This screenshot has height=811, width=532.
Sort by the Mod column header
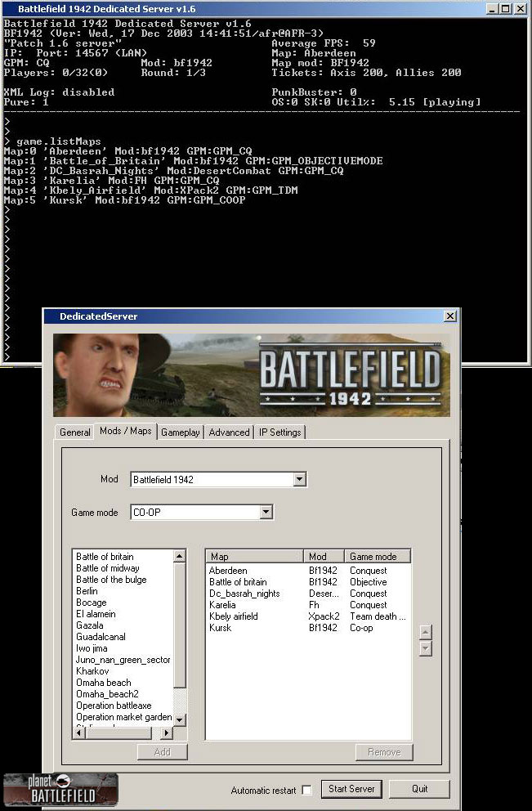pyautogui.click(x=324, y=557)
